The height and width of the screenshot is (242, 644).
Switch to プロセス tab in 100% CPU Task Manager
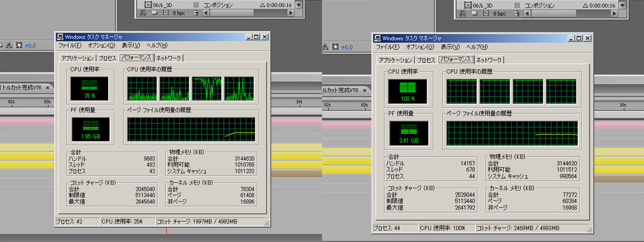pos(426,59)
